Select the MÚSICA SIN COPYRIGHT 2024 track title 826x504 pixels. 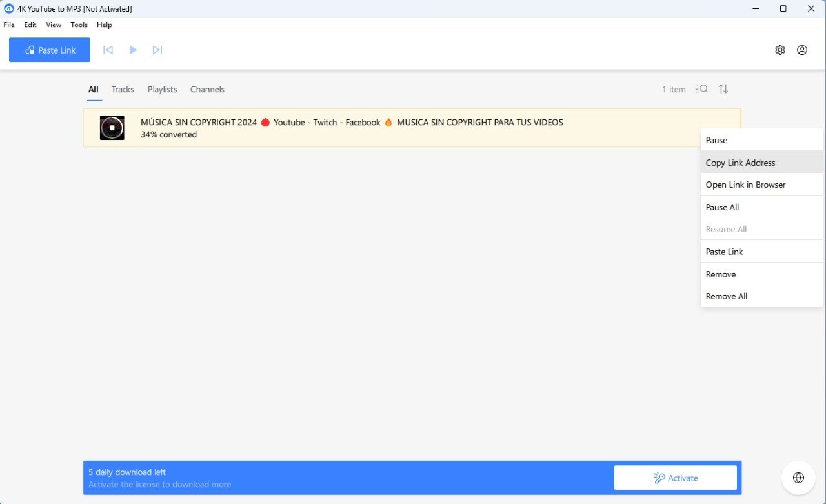[352, 122]
